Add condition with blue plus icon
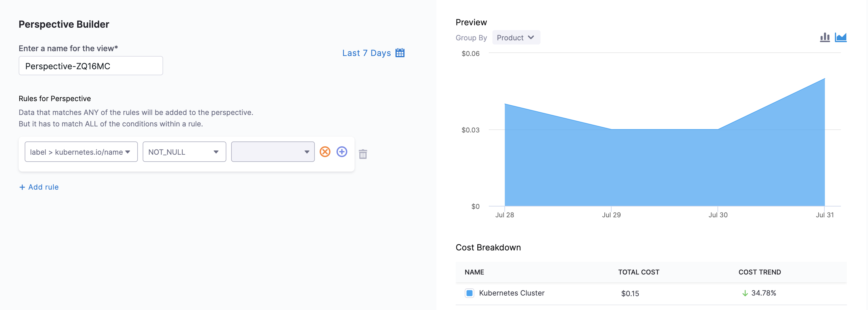Viewport: 868px width, 310px height. click(x=342, y=152)
